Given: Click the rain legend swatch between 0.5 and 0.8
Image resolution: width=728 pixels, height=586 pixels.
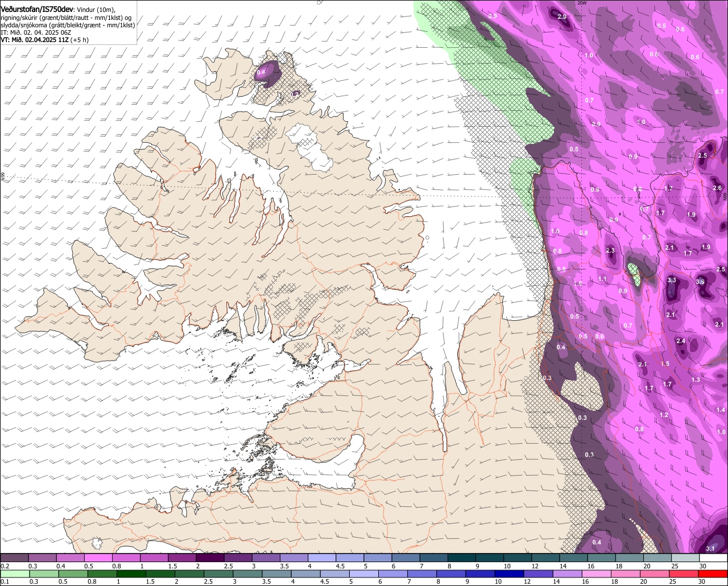Looking at the screenshot, I should pyautogui.click(x=73, y=573).
